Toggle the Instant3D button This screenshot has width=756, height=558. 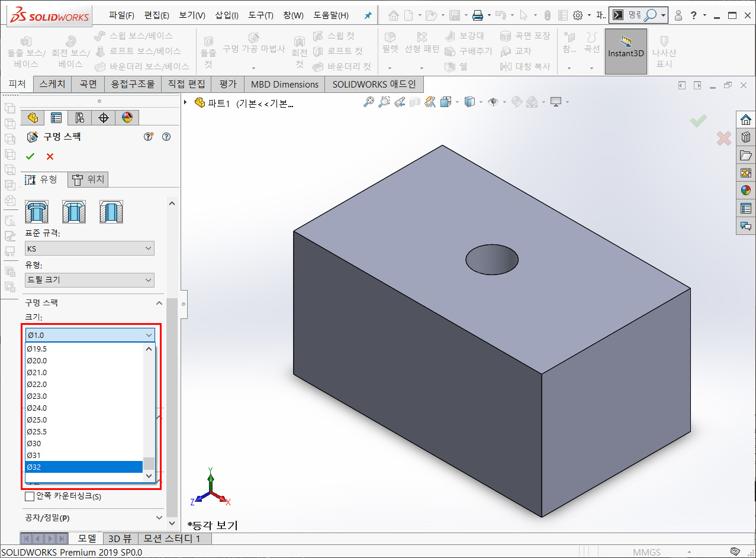[x=626, y=51]
